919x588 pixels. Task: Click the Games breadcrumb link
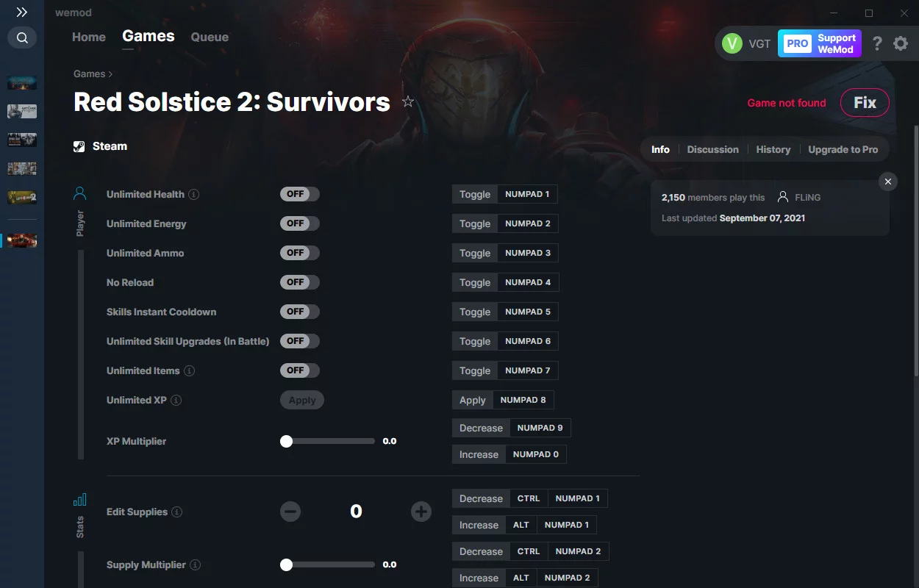click(90, 73)
